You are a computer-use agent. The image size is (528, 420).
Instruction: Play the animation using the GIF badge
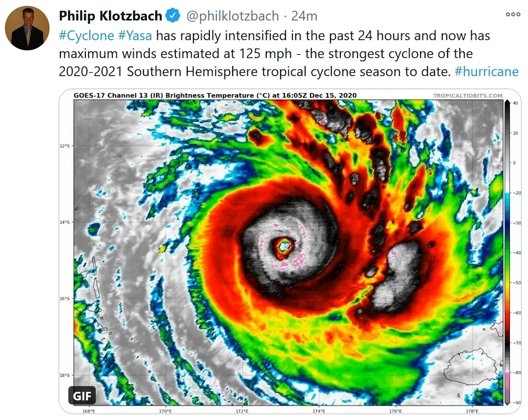pyautogui.click(x=82, y=396)
